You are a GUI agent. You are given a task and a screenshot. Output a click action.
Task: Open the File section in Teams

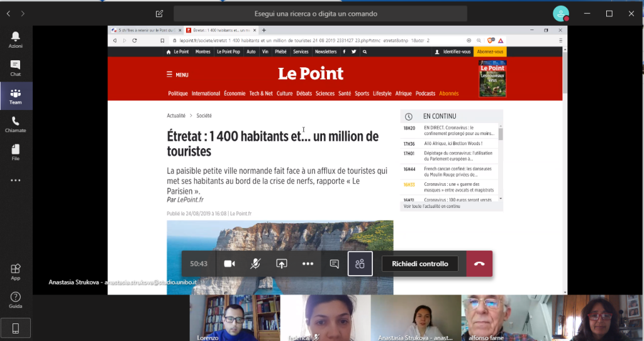16,152
